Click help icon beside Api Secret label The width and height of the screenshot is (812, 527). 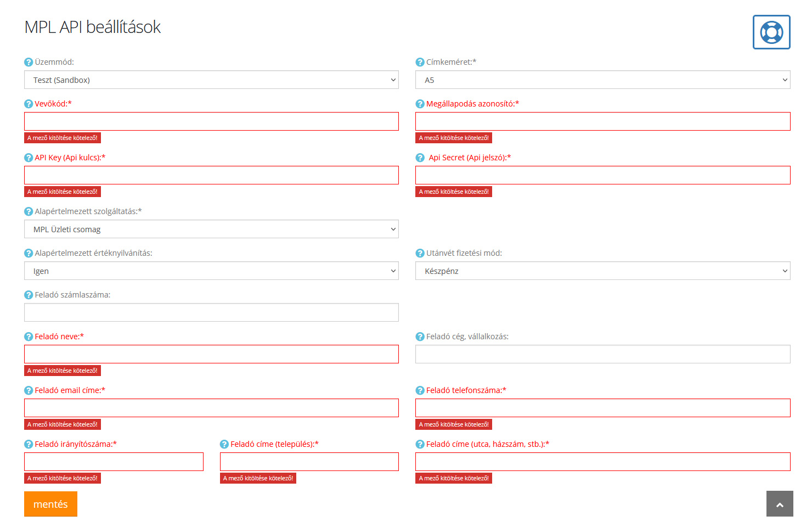tap(420, 158)
